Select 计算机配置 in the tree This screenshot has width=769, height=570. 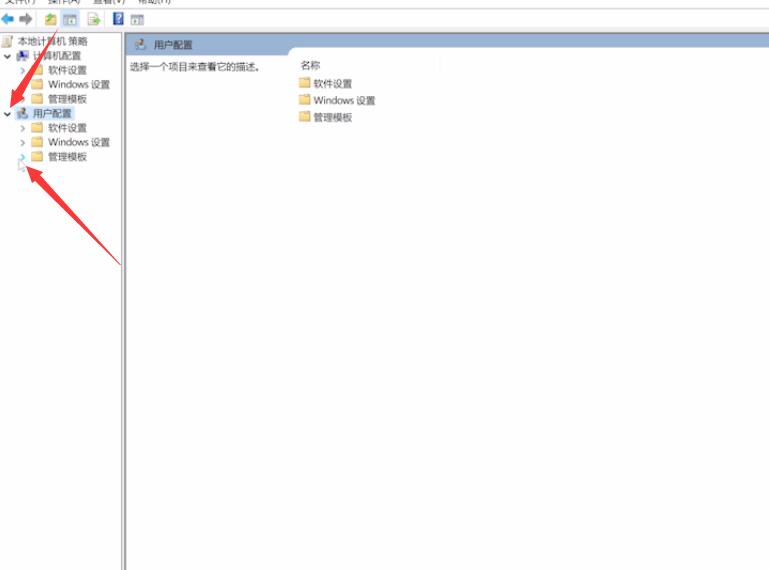click(57, 55)
